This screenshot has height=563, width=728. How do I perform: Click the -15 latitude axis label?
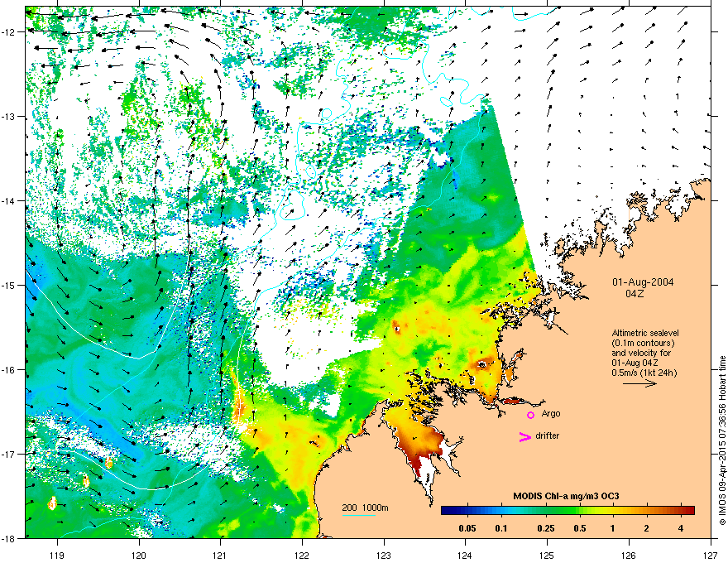9,285
